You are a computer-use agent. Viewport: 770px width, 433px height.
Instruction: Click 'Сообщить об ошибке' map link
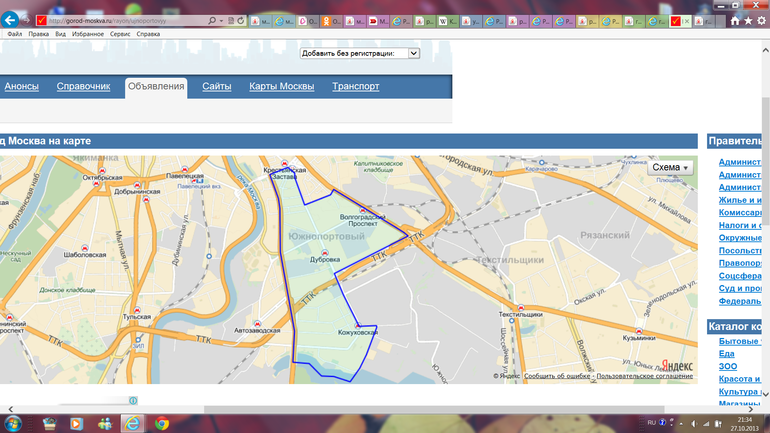coord(558,376)
